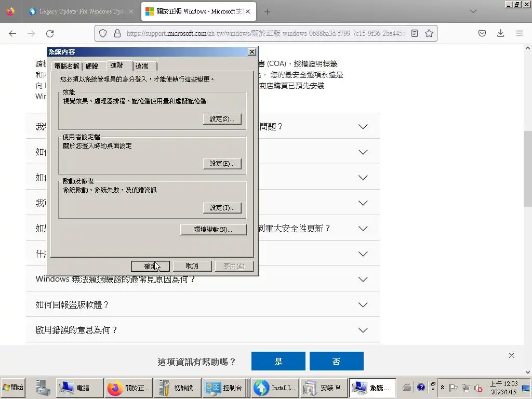Viewport: 532px width, 399px height.
Task: Dismiss the feedback bar with X
Action: point(511,355)
